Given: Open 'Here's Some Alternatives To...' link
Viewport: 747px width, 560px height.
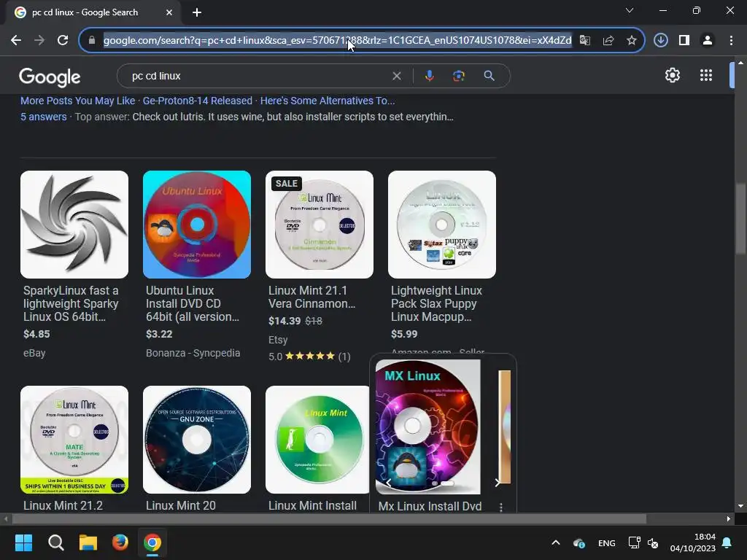Looking at the screenshot, I should [328, 101].
